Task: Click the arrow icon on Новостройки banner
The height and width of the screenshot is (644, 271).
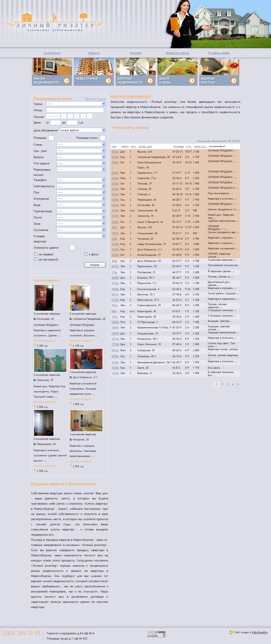Action: [x=108, y=80]
